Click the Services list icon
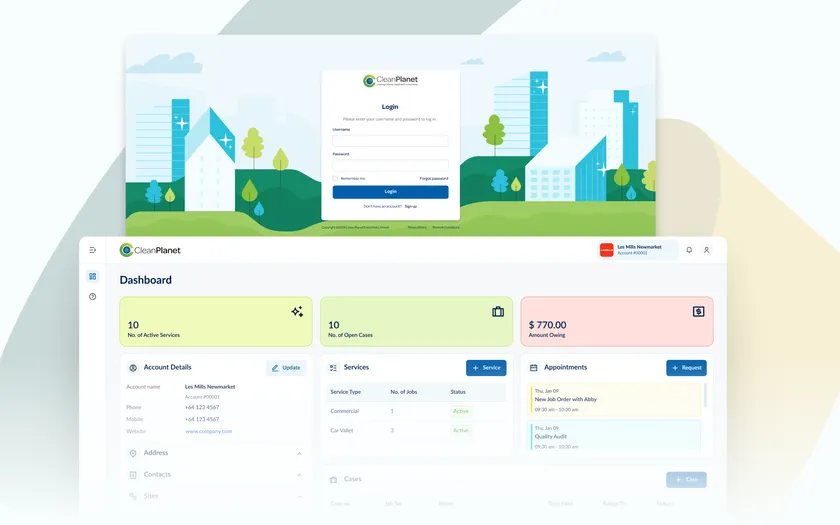Viewport: 840px width, 525px height. tap(333, 368)
